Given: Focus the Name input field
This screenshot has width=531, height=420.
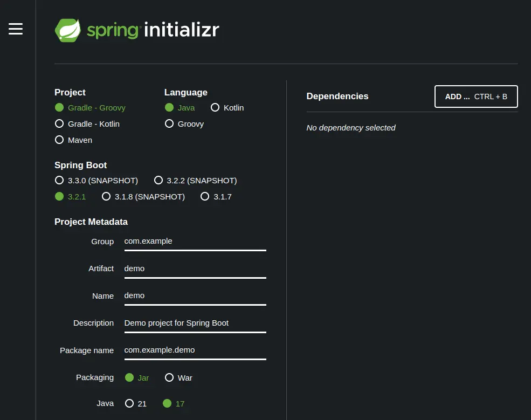Looking at the screenshot, I should pos(195,297).
